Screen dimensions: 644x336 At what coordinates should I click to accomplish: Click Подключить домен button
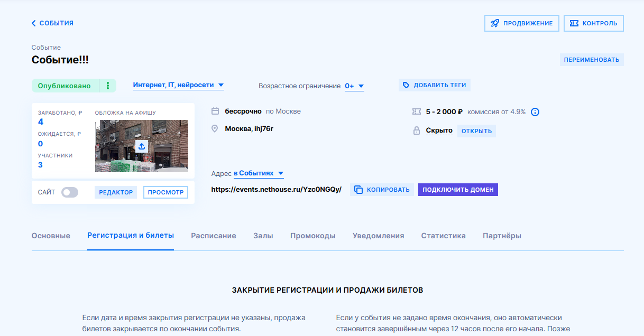click(458, 190)
